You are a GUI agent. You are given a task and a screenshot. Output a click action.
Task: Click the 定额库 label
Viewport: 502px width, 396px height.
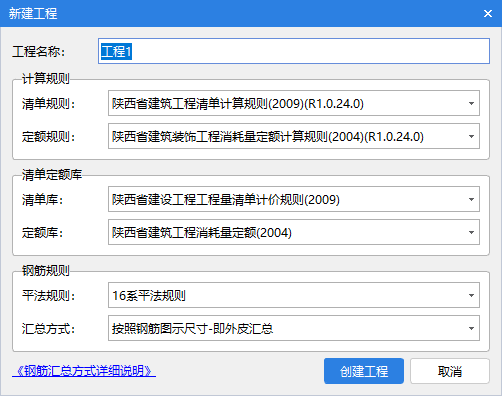[x=42, y=232]
